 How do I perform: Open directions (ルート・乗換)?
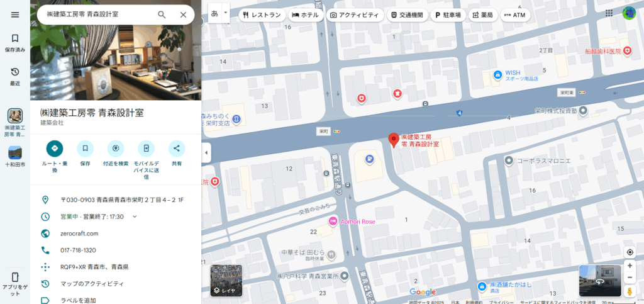[55, 157]
